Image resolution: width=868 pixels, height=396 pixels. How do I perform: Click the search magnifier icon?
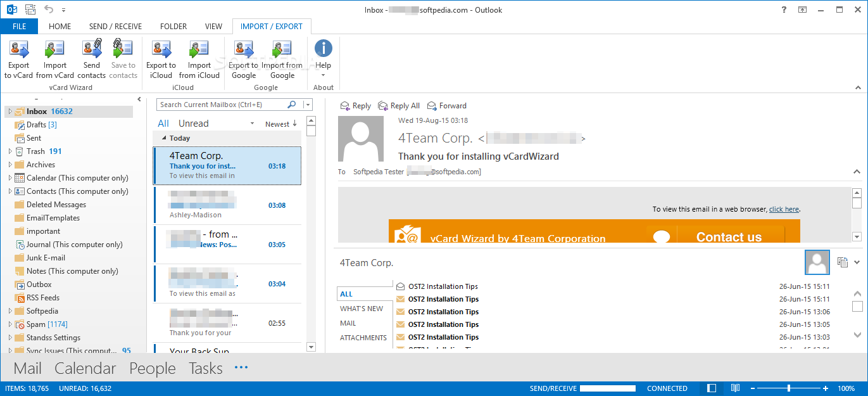(292, 105)
